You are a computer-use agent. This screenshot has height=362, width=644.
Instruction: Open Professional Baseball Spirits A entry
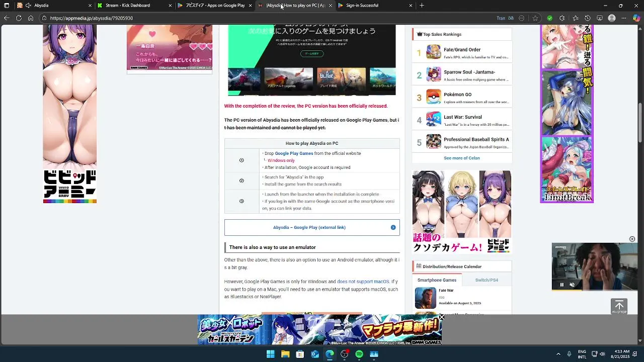[462, 142]
